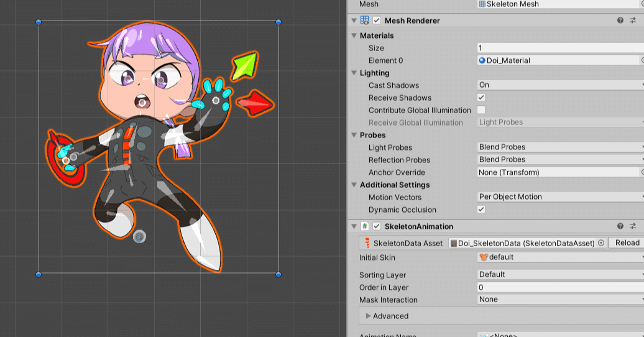This screenshot has height=337, width=644.
Task: Open the Initial Skin dropdown
Action: tap(560, 257)
